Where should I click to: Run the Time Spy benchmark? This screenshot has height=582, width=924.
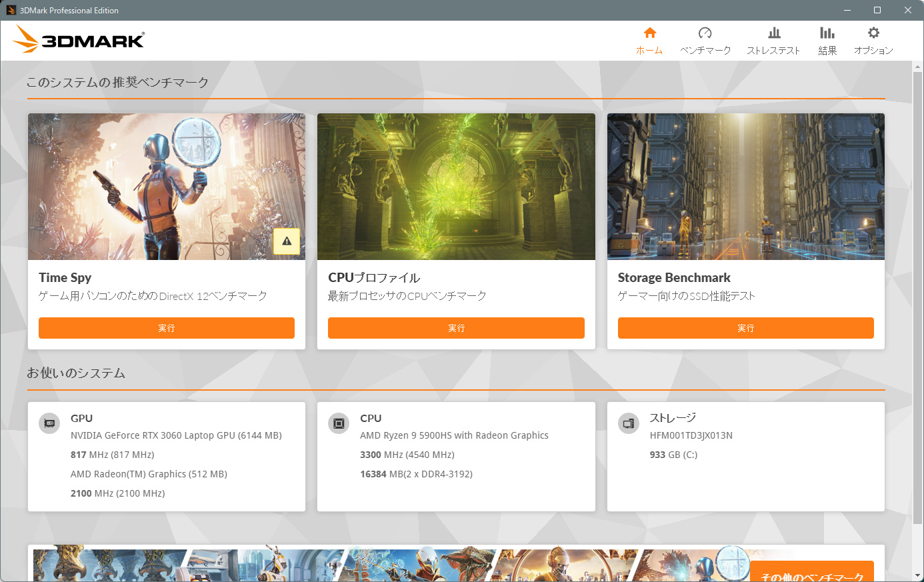coord(167,328)
